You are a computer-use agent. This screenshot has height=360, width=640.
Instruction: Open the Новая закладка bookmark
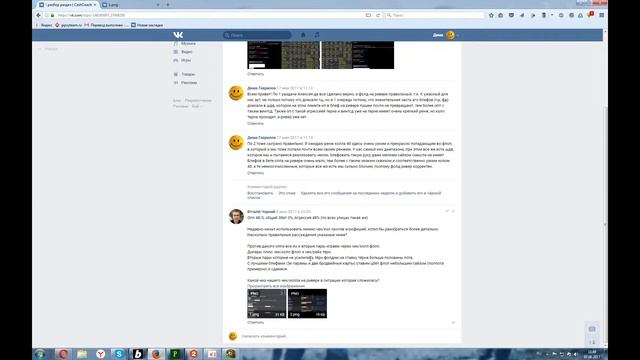(x=147, y=25)
